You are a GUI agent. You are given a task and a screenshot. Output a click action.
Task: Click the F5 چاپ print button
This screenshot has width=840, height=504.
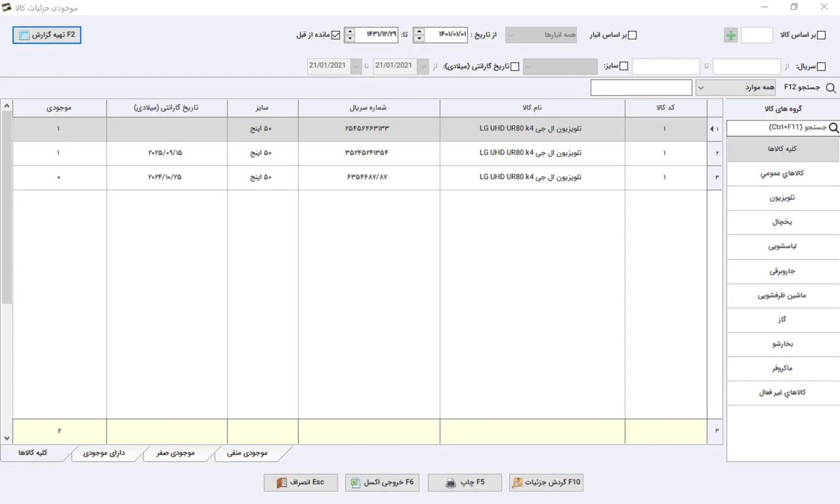[465, 483]
